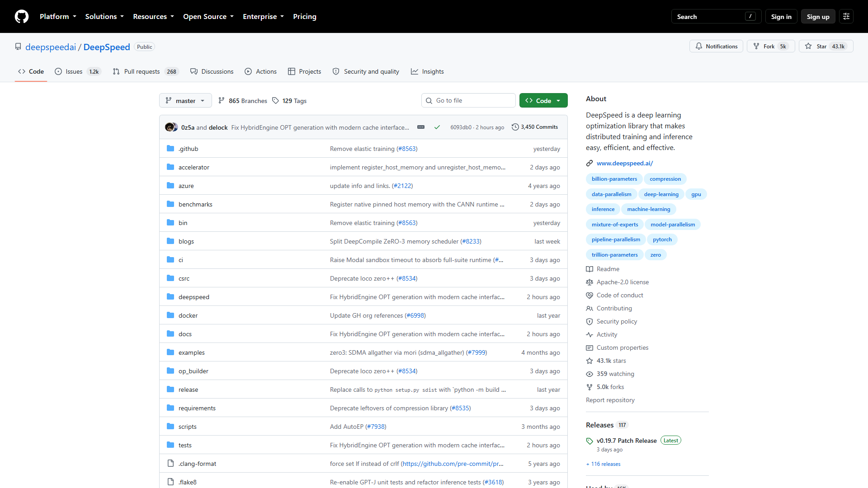Open the GitHub homepage logo
The height and width of the screenshot is (488, 868).
click(22, 17)
